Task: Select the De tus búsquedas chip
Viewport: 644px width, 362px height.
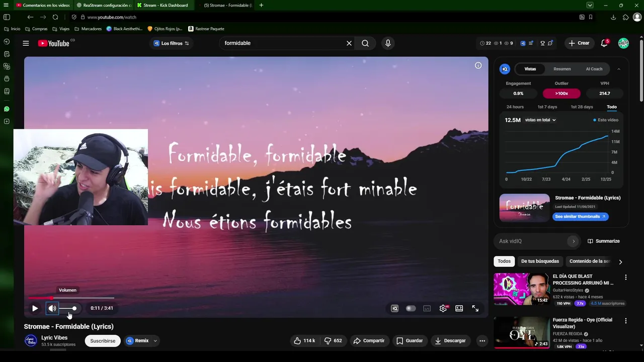Action: click(x=540, y=261)
